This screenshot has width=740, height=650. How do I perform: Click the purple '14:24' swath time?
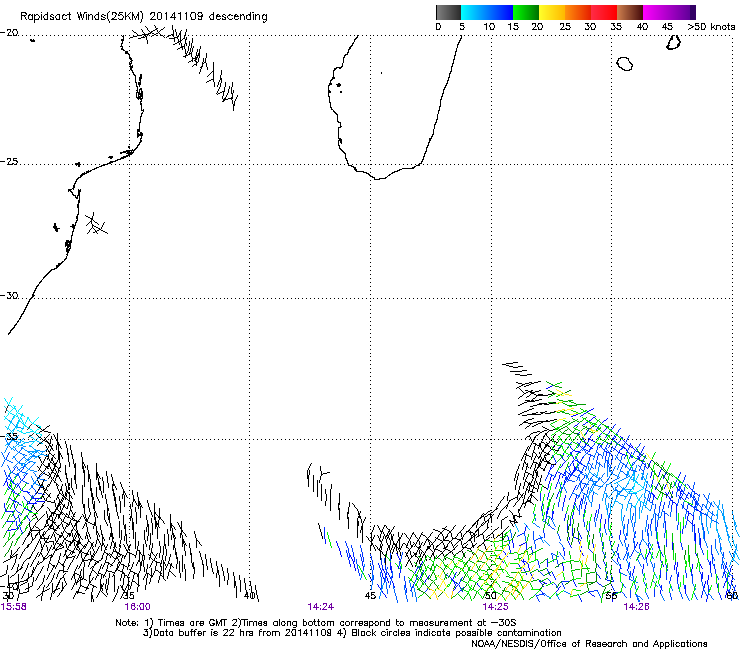pos(320,607)
